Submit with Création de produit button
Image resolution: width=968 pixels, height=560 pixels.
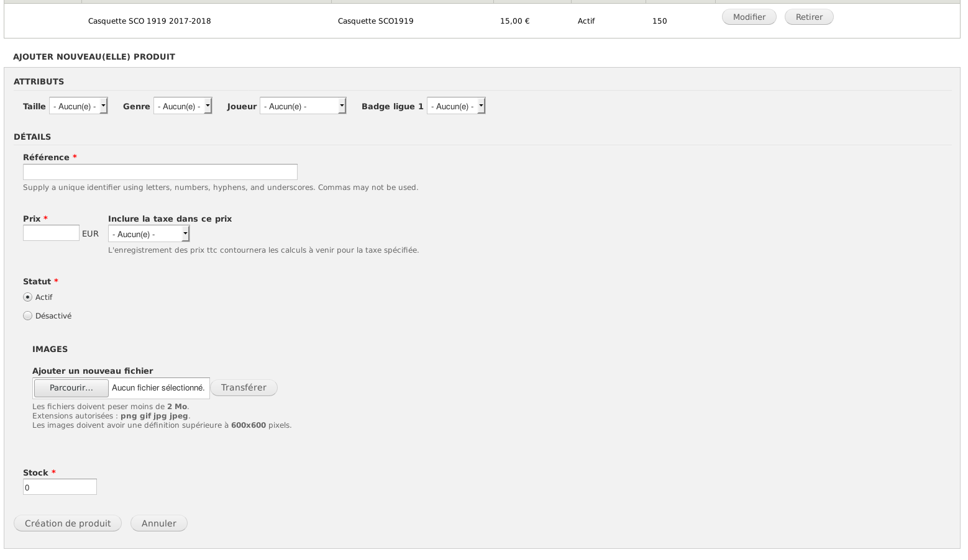(68, 523)
